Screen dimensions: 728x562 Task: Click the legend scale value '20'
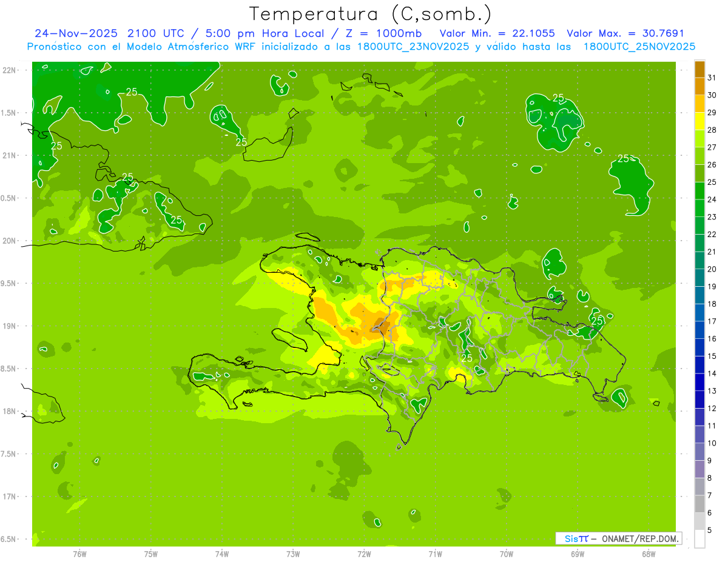point(712,269)
